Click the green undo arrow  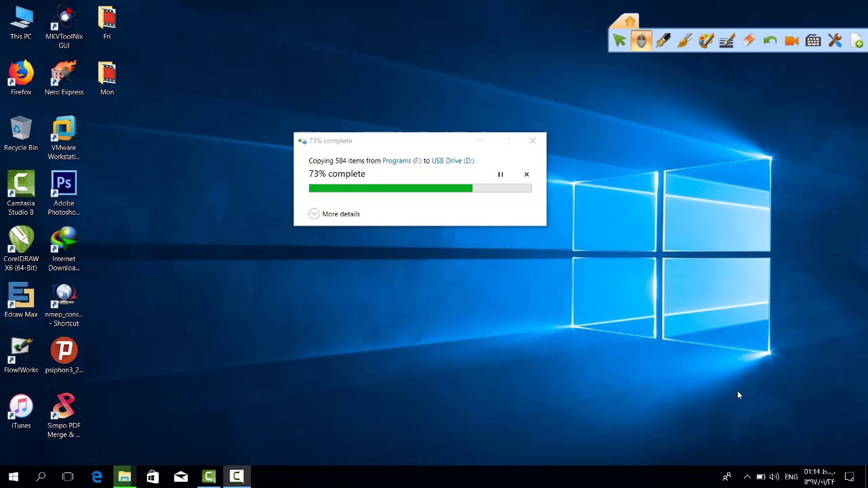[770, 41]
